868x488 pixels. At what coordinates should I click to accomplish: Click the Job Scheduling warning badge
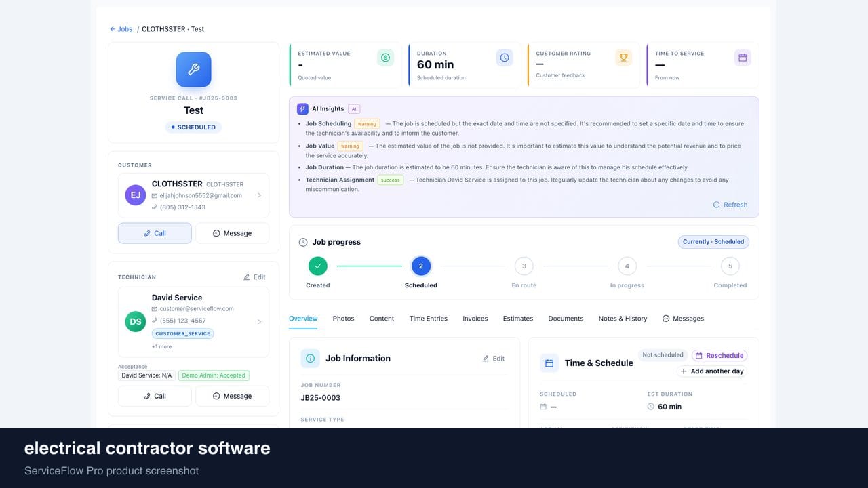coord(367,124)
